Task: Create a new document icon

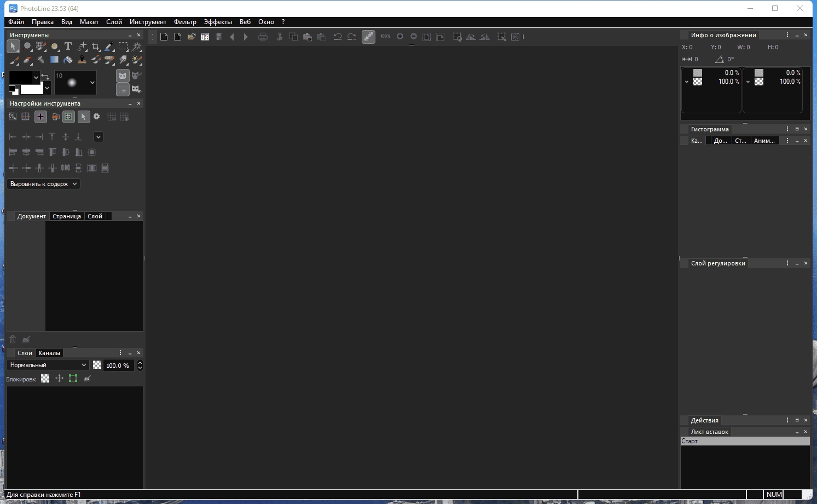Action: click(164, 37)
